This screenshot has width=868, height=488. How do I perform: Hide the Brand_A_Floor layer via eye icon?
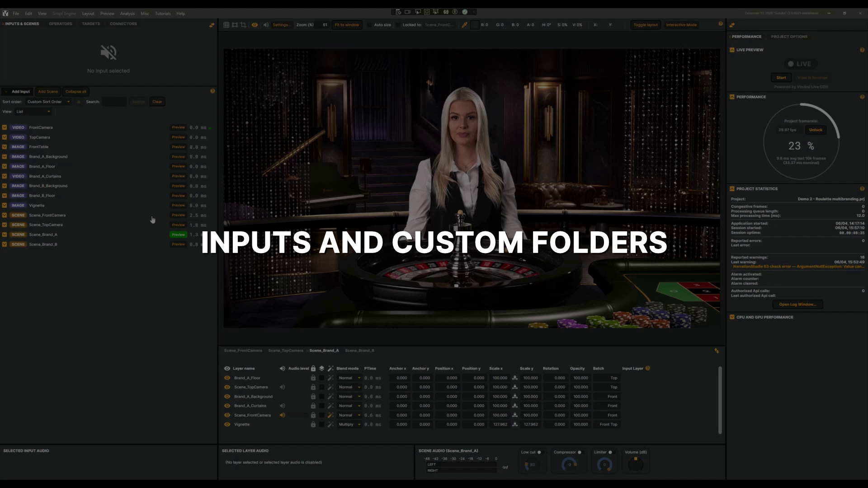tap(227, 378)
